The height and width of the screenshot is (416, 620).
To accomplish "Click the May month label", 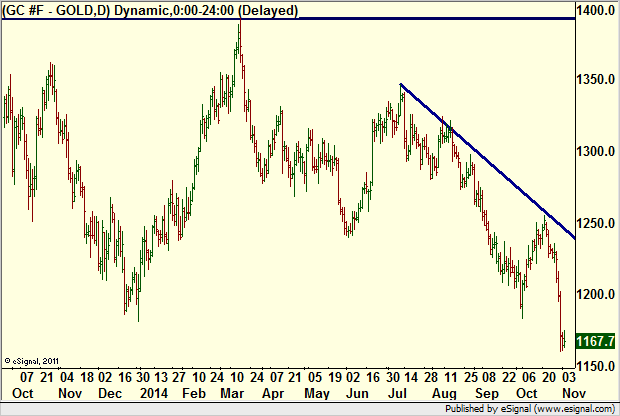I will click(317, 393).
